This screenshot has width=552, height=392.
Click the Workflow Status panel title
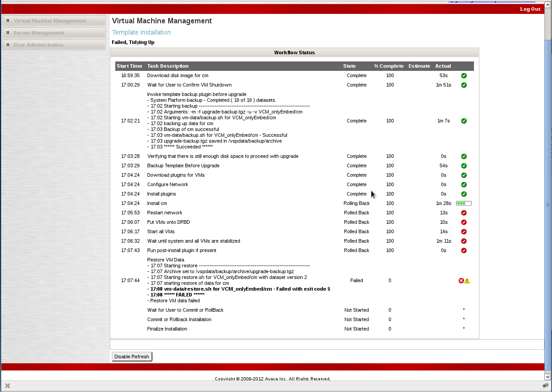[295, 52]
